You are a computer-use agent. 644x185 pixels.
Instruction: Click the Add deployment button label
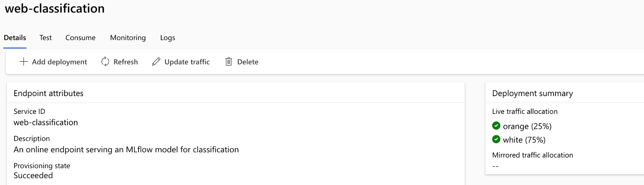[x=59, y=62]
